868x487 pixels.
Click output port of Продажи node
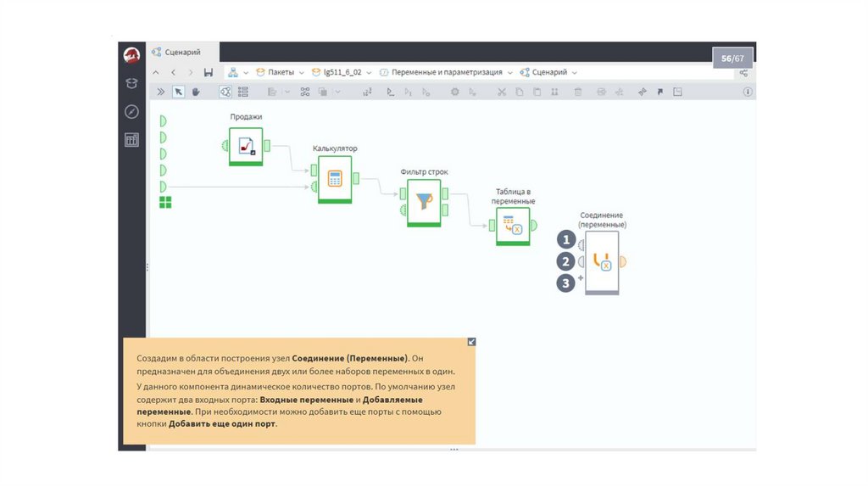coord(267,146)
